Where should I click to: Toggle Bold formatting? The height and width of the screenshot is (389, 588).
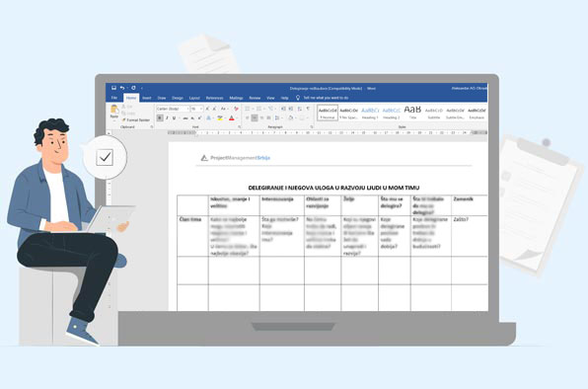coord(160,118)
